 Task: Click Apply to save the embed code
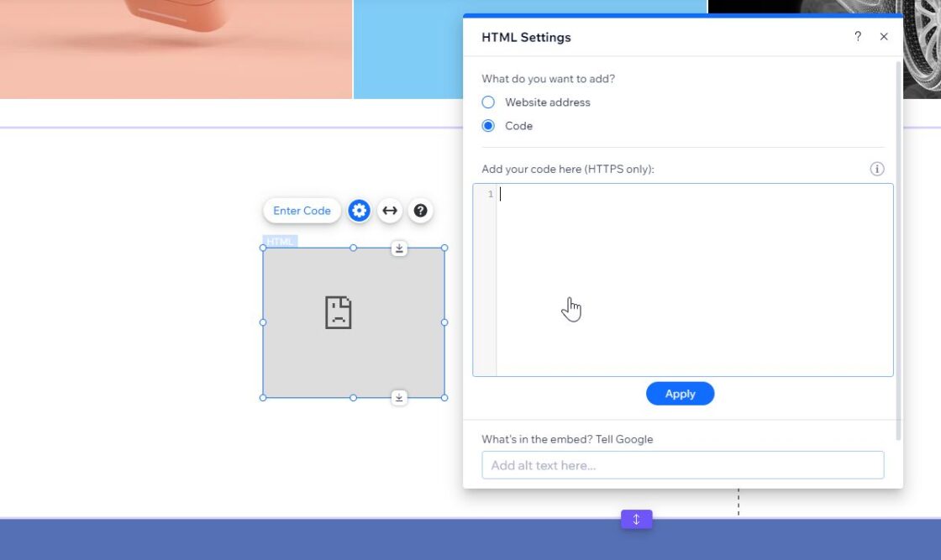point(680,393)
